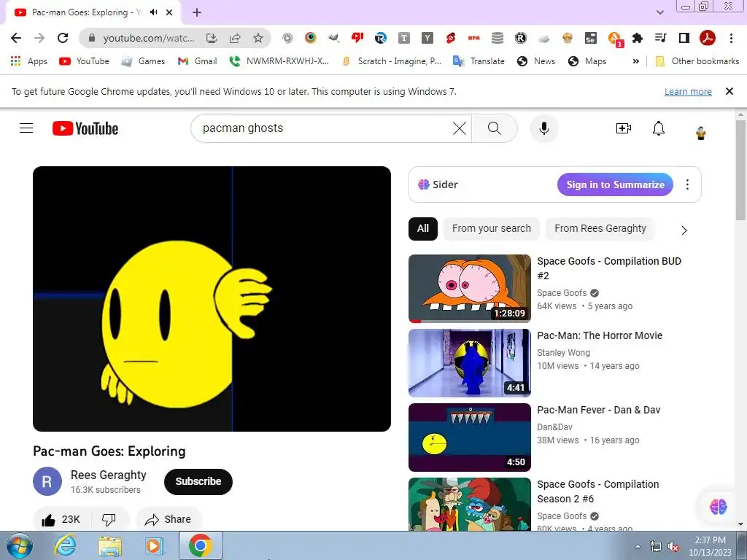This screenshot has height=560, width=747.
Task: Open Pac-Man Fever - Dan & Dav thumbnail
Action: point(470,437)
